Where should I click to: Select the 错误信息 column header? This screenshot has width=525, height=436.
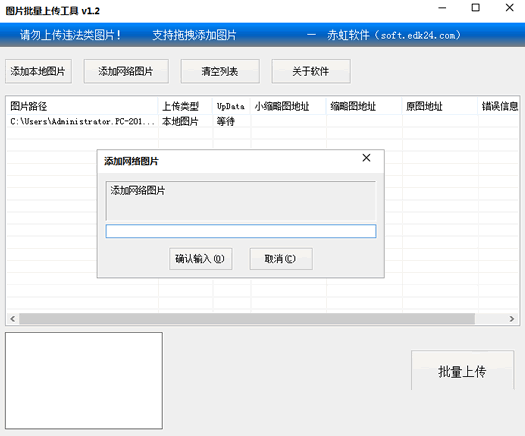pyautogui.click(x=499, y=106)
